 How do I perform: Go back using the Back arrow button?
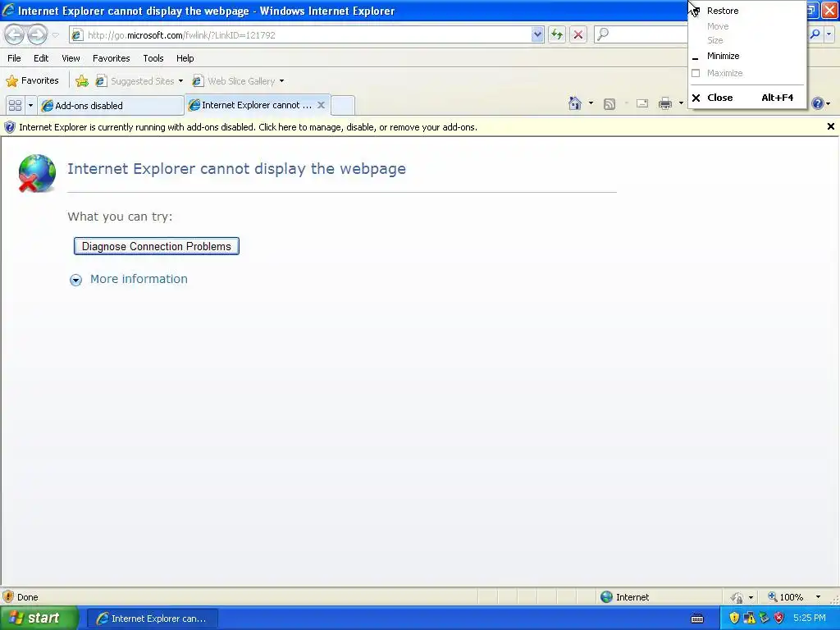(x=14, y=34)
